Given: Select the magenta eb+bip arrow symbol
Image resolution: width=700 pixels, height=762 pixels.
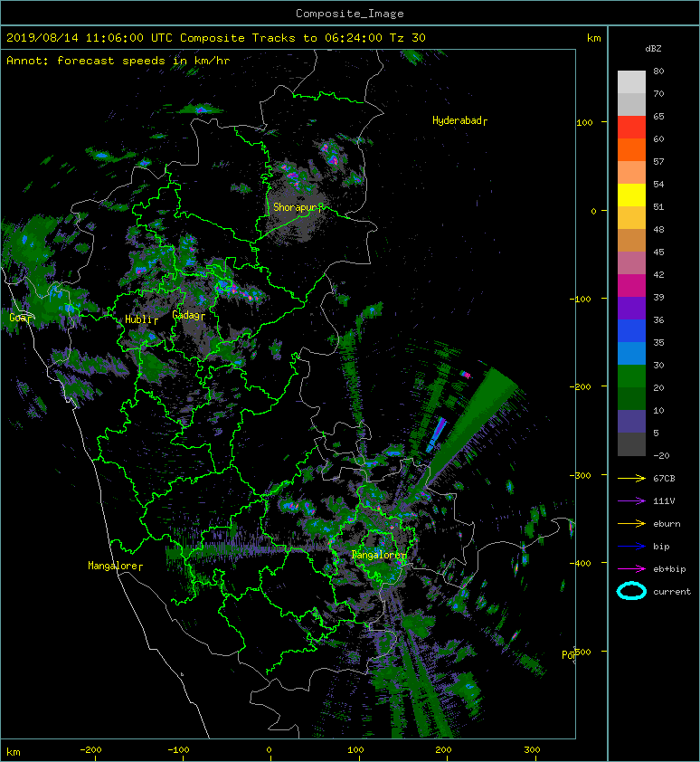Looking at the screenshot, I should (631, 569).
